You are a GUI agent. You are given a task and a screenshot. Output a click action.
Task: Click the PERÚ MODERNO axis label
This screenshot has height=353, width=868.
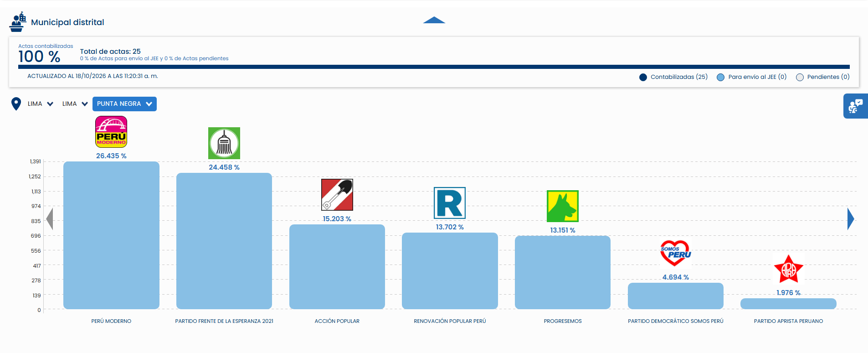point(111,321)
